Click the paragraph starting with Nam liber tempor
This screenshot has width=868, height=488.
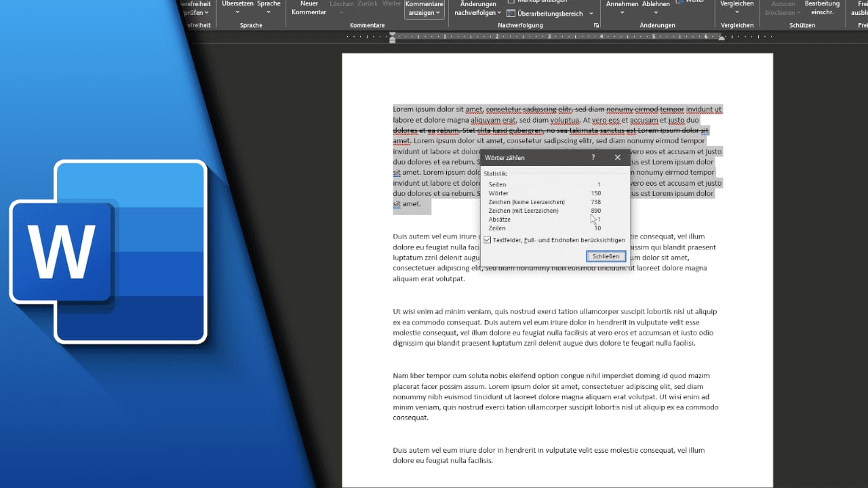pos(555,396)
